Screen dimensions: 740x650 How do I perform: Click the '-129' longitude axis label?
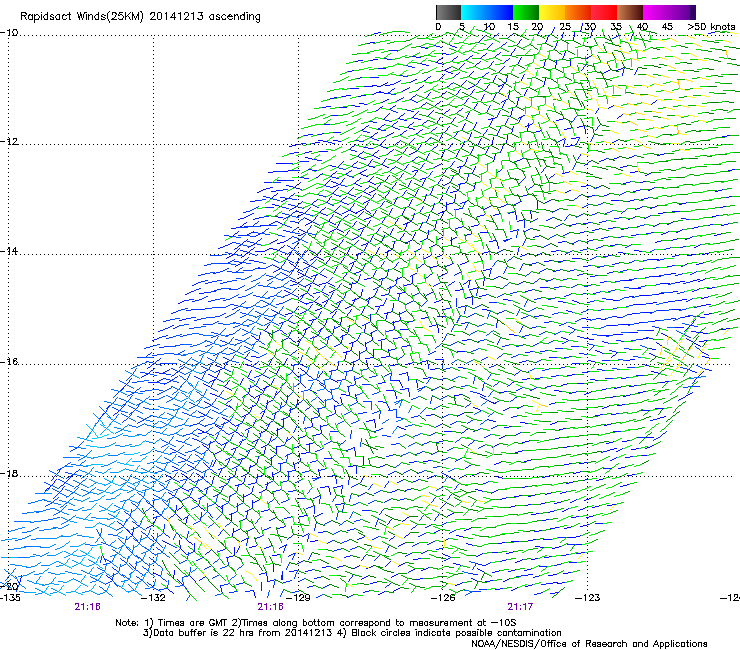[x=299, y=598]
